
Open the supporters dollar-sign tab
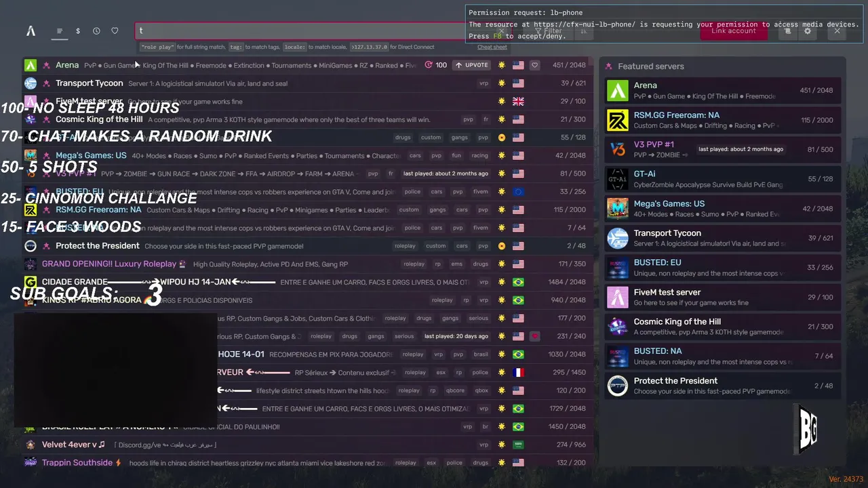[x=78, y=31]
